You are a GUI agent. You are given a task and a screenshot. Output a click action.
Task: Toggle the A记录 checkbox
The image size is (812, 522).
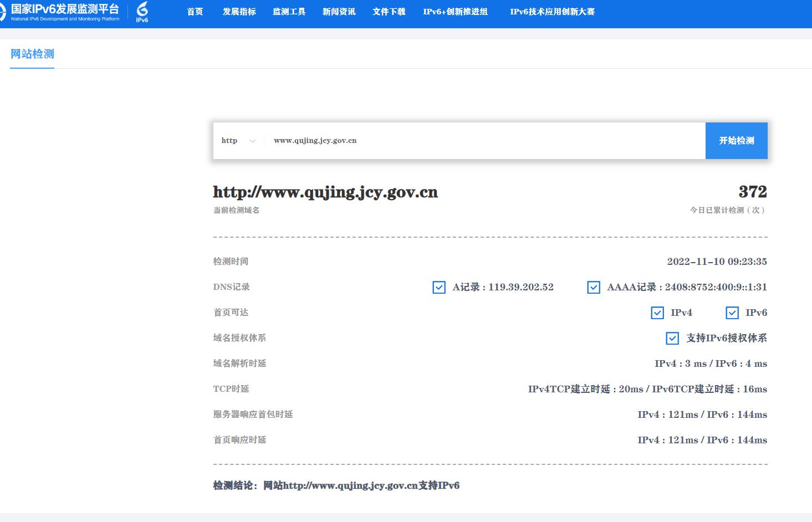pyautogui.click(x=439, y=287)
